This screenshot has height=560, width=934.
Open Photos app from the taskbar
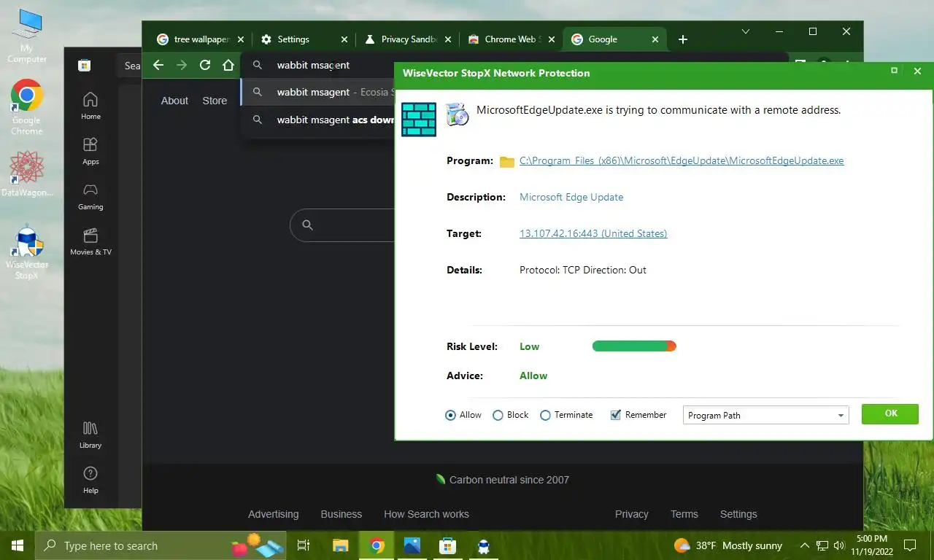412,545
